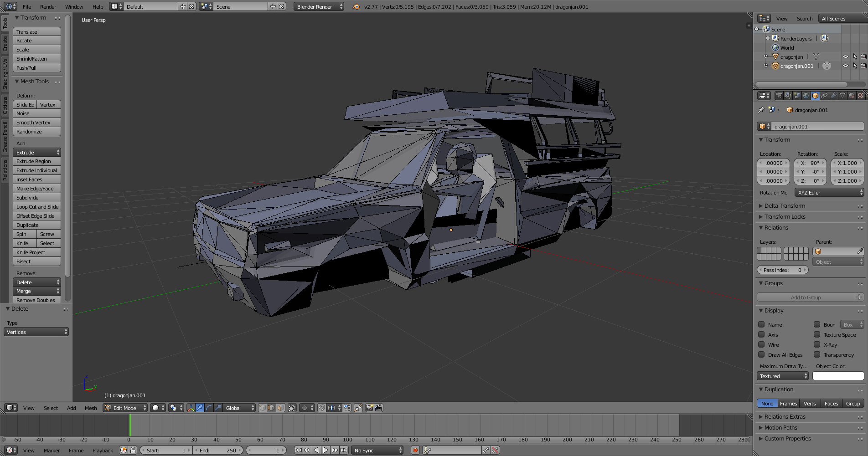Screen dimensions: 868x456
Task: Expand the Delta Transform panel
Action: [x=785, y=206]
